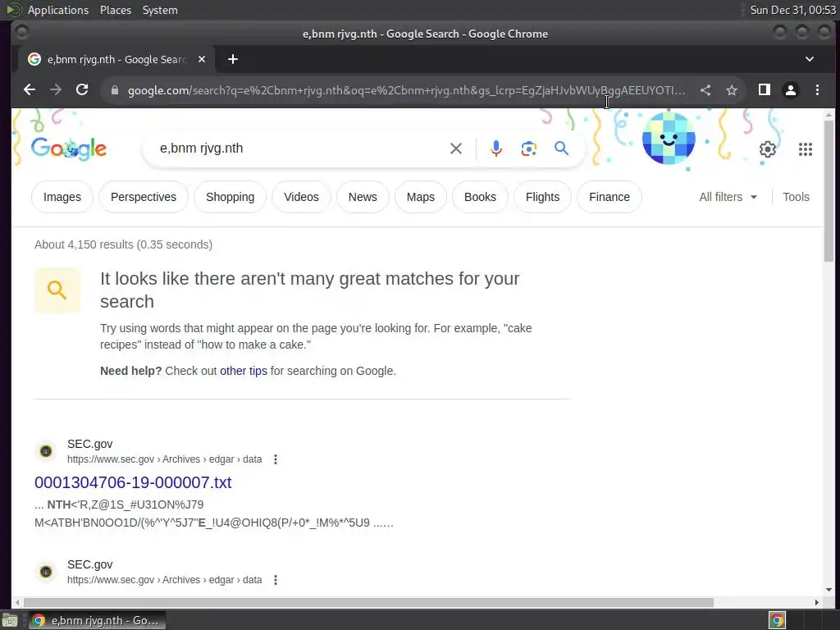Open Chrome profile avatar menu
The image size is (840, 630).
click(x=791, y=90)
